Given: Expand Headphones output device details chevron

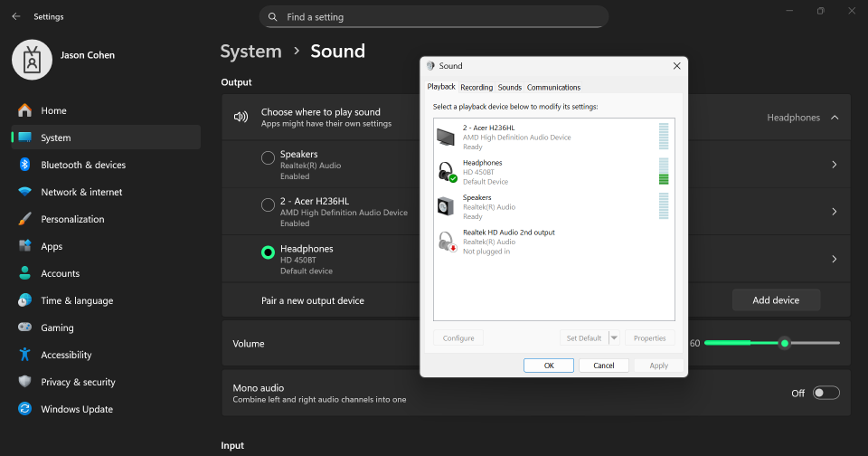Looking at the screenshot, I should (x=834, y=259).
